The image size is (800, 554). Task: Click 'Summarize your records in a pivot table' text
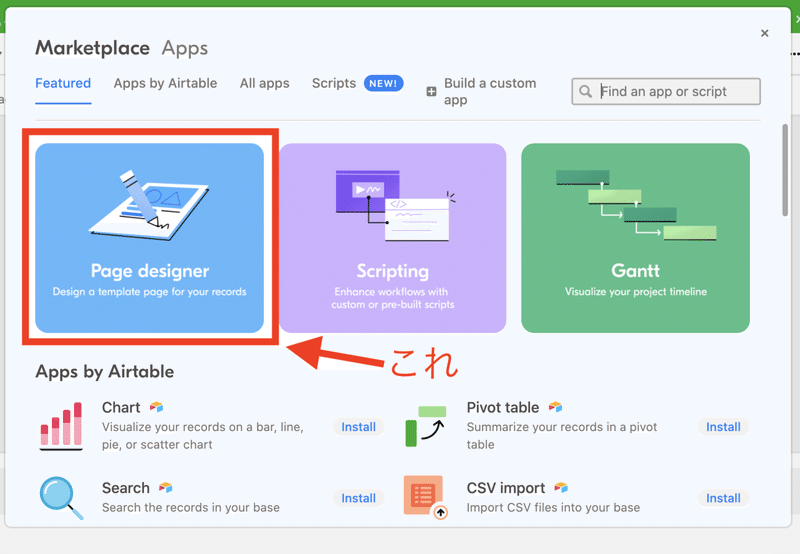[x=562, y=436]
